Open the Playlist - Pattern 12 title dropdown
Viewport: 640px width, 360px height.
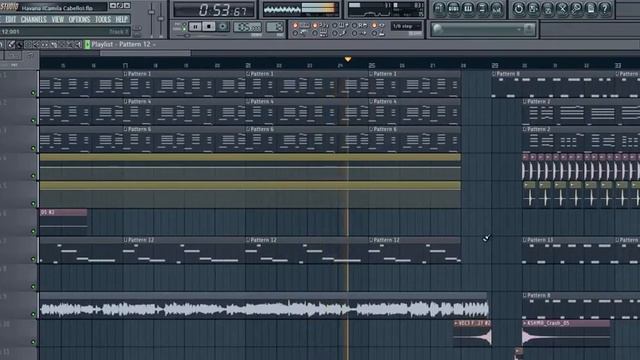click(x=123, y=44)
